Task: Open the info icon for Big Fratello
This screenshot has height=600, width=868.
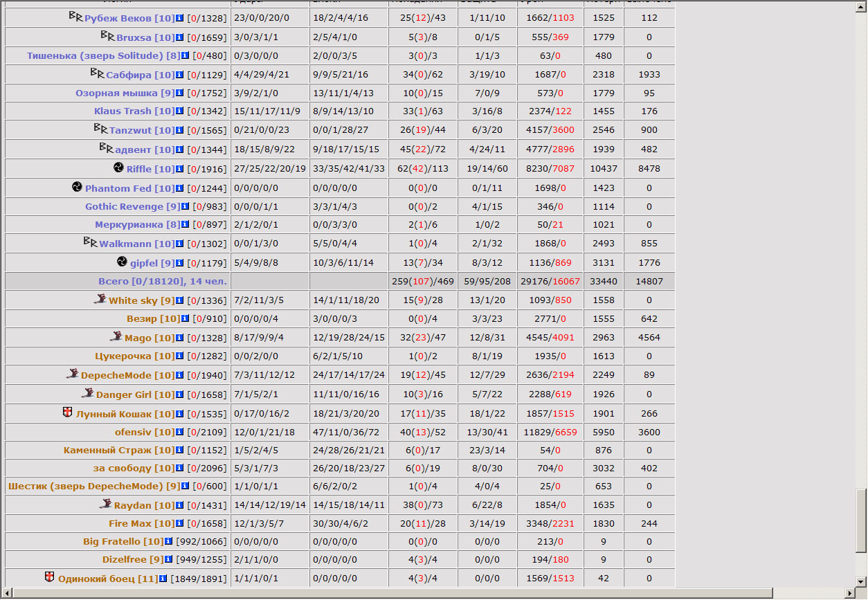Action: point(169,542)
